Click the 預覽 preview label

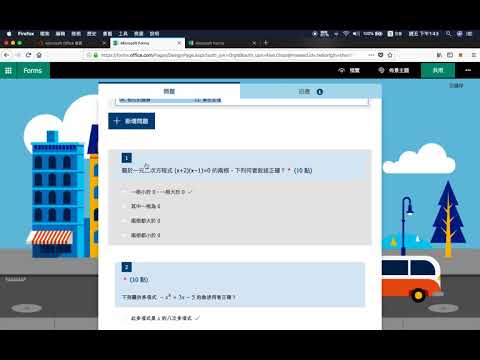pyautogui.click(x=354, y=70)
